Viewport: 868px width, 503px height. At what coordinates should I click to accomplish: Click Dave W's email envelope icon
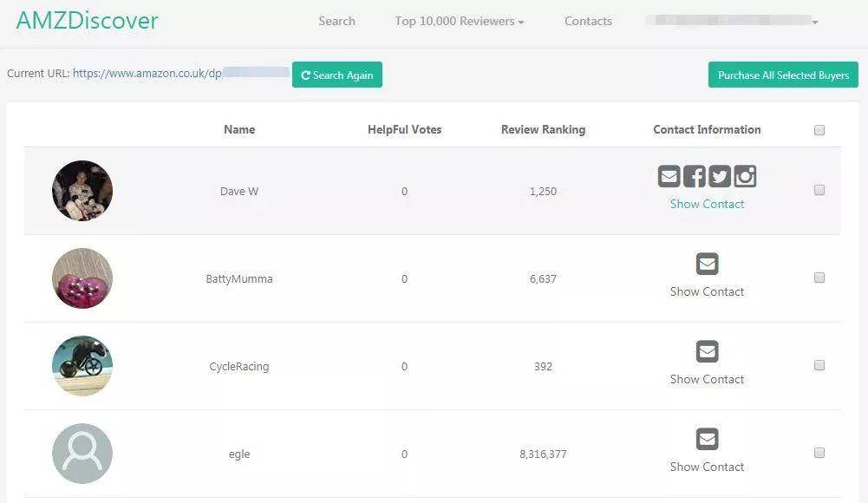tap(669, 177)
